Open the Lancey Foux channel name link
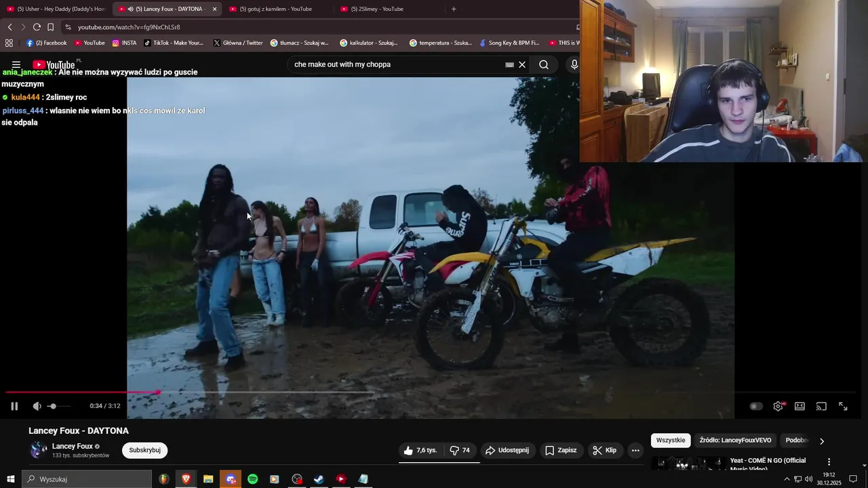 [x=73, y=446]
